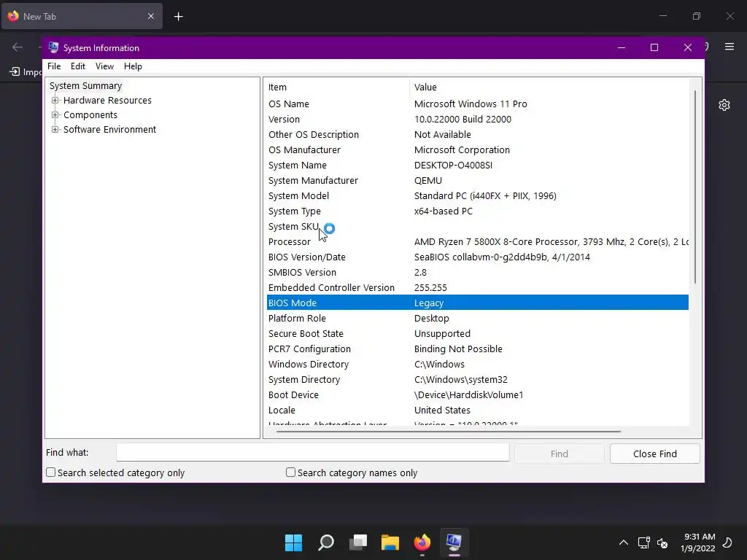Image resolution: width=747 pixels, height=560 pixels.
Task: Open the Firefox hamburger menu
Action: tap(729, 47)
